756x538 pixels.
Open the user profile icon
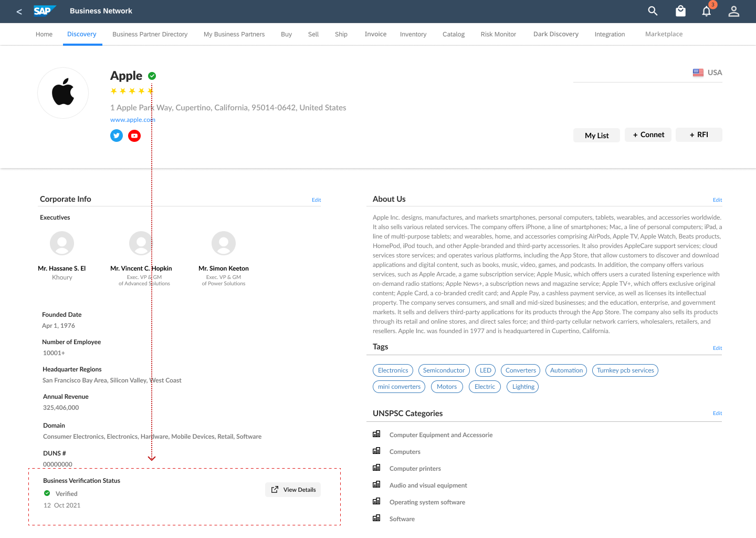click(x=734, y=12)
